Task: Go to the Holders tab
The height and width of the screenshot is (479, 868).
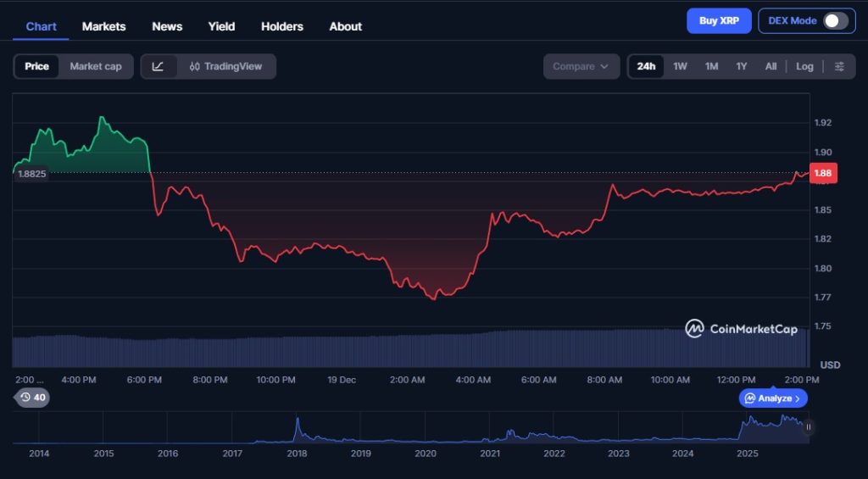Action: (281, 26)
